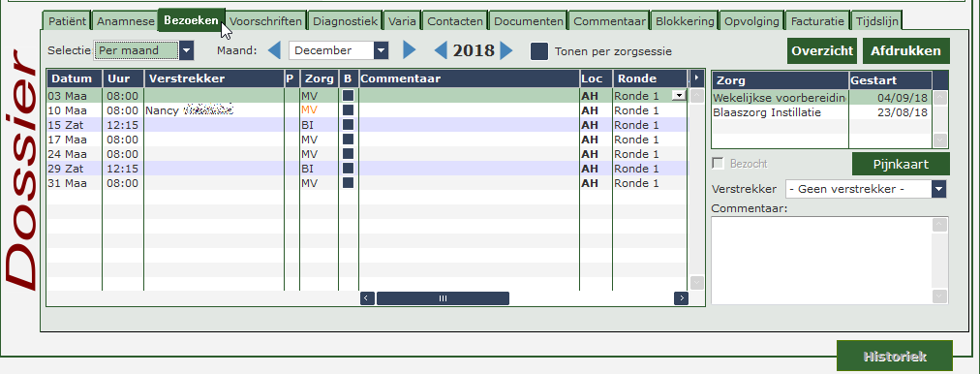The image size is (980, 374).
Task: Click the Zorg header in the right panel
Action: [x=780, y=80]
